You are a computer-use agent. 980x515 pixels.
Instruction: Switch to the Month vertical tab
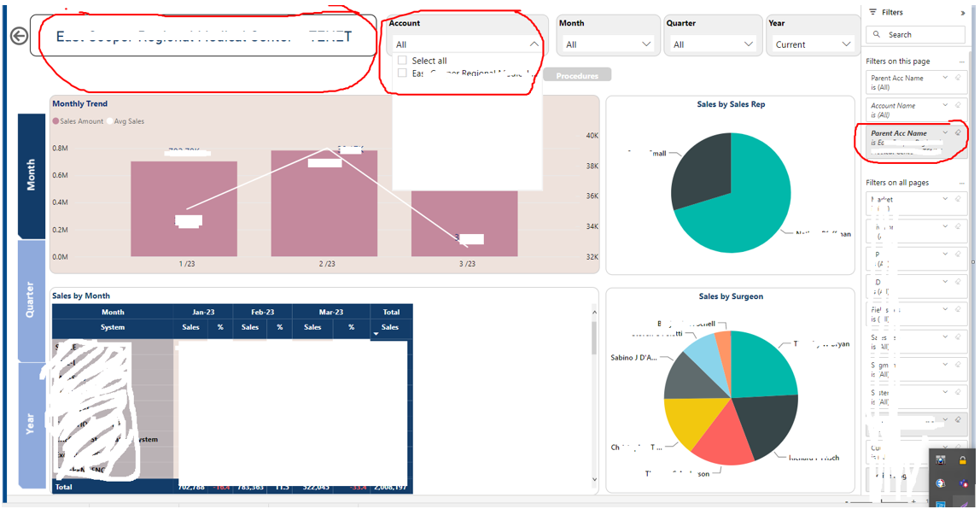click(x=32, y=175)
